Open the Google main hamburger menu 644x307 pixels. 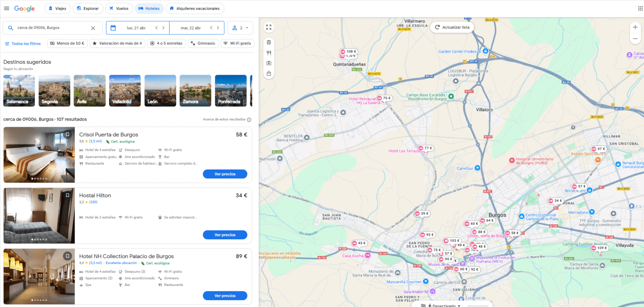click(x=7, y=8)
